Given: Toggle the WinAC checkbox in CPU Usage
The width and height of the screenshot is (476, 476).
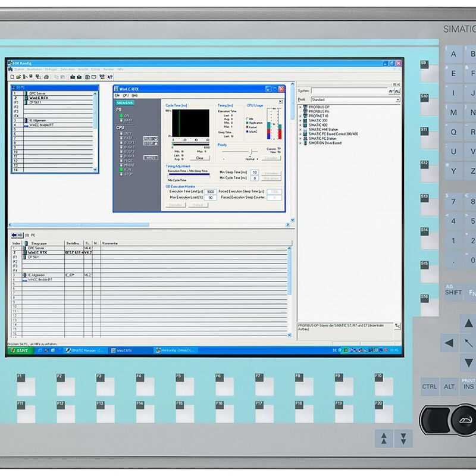Looking at the screenshot, I should (248, 131).
